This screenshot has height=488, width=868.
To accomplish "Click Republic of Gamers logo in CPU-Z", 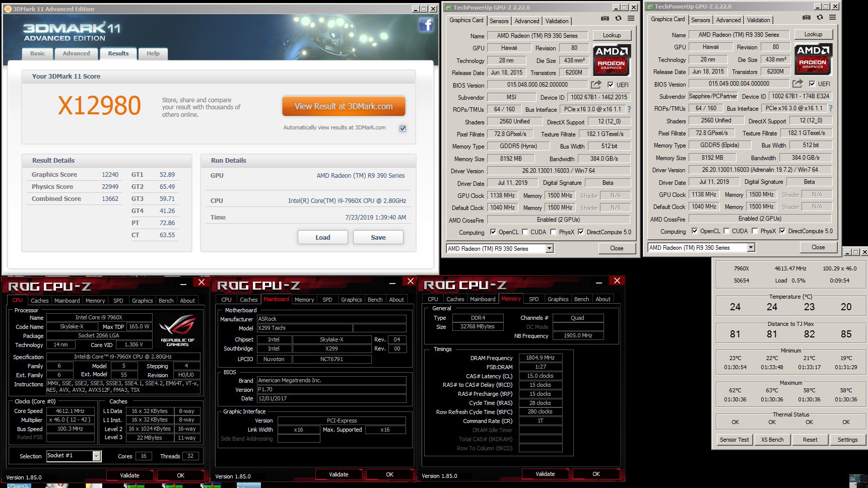I will [x=178, y=330].
